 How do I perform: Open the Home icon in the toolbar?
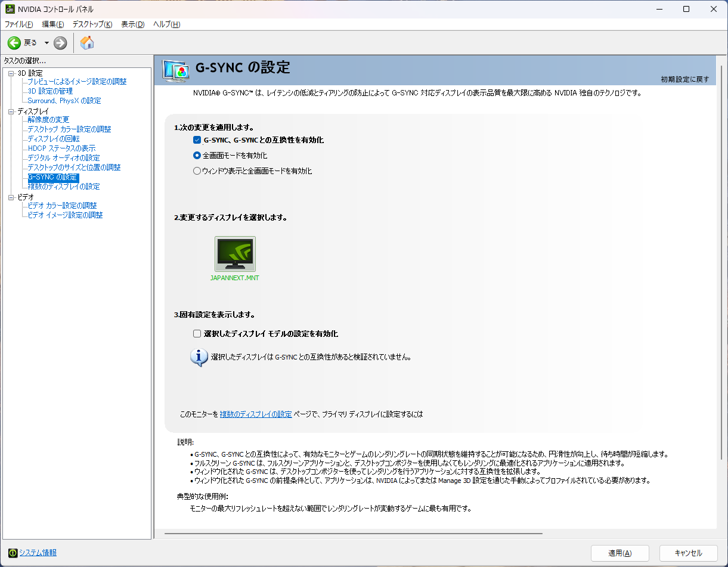point(87,42)
